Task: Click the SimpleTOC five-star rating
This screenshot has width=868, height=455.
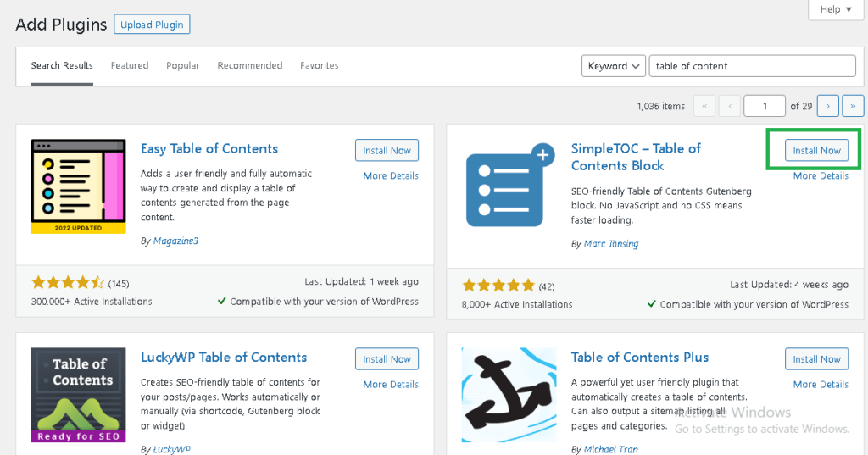Action: [498, 286]
